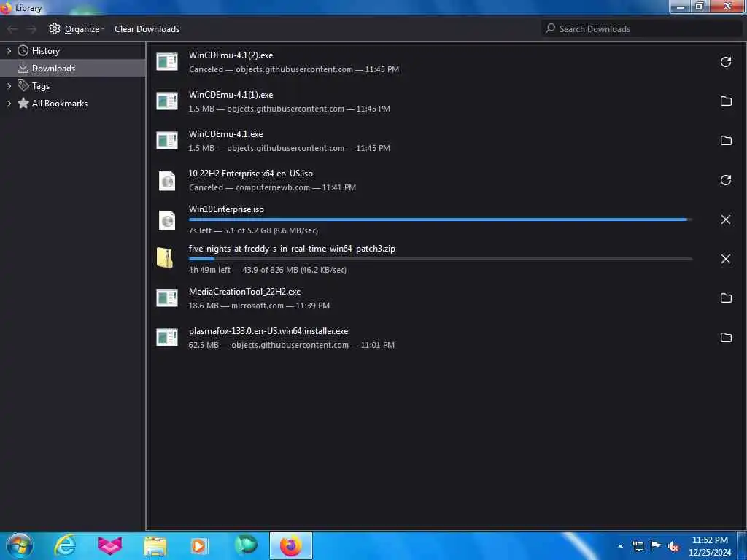Select the WinCDEmu-4.1.exe file name
This screenshot has width=747, height=560.
[x=225, y=134]
